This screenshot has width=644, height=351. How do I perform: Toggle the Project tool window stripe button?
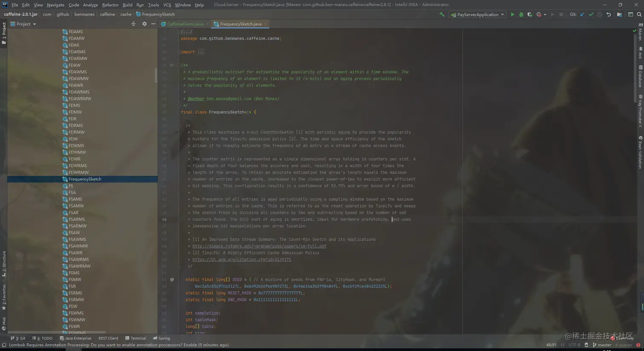(4, 33)
